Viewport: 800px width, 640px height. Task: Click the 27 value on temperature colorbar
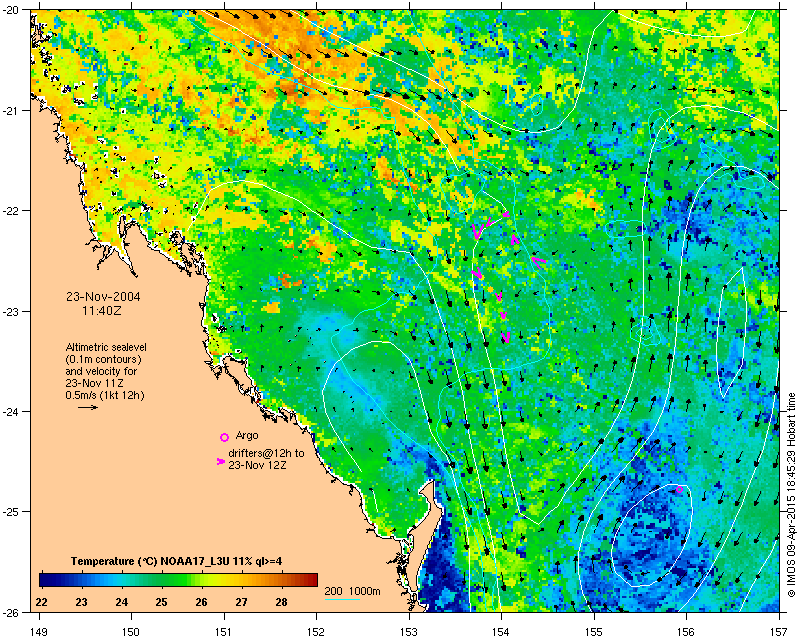[x=241, y=602]
